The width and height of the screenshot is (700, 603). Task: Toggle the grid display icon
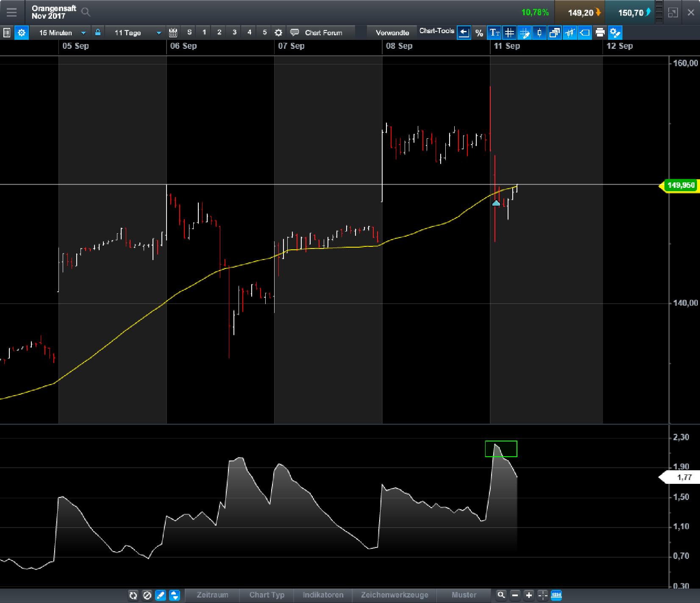[x=509, y=33]
